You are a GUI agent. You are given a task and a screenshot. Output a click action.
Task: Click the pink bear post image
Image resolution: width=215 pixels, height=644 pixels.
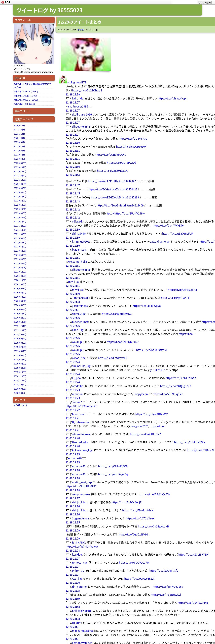[86, 54]
